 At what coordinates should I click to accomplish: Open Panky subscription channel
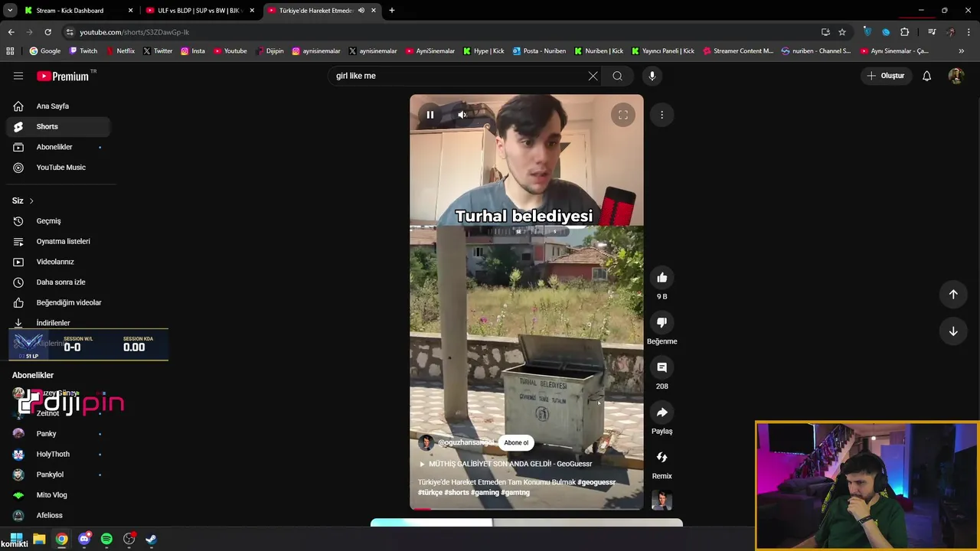pos(58,434)
